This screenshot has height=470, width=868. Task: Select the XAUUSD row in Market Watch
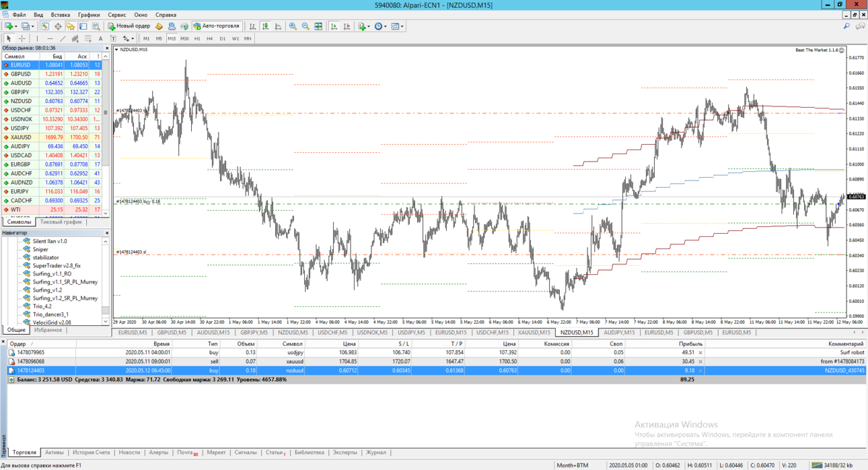click(51, 137)
